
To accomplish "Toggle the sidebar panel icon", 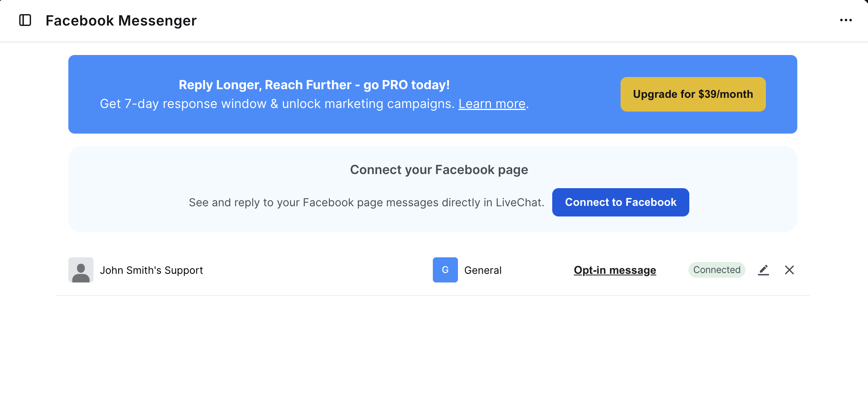I will [x=25, y=20].
